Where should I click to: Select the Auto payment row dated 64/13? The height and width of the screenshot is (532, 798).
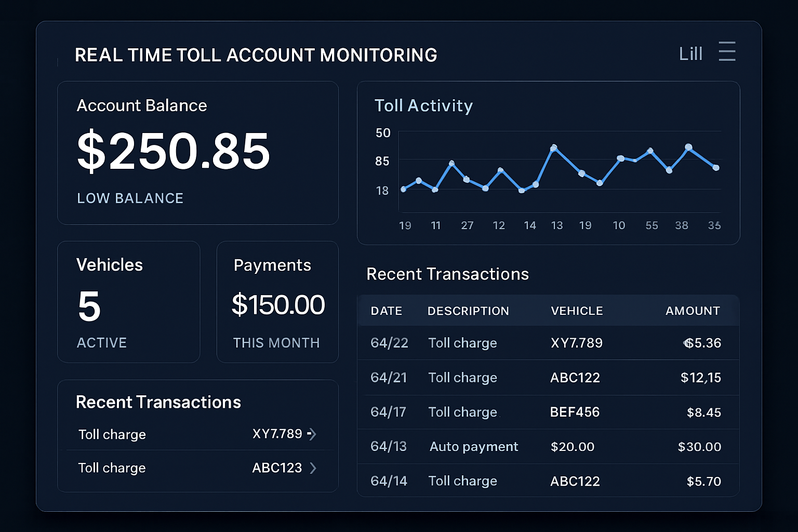click(x=548, y=446)
